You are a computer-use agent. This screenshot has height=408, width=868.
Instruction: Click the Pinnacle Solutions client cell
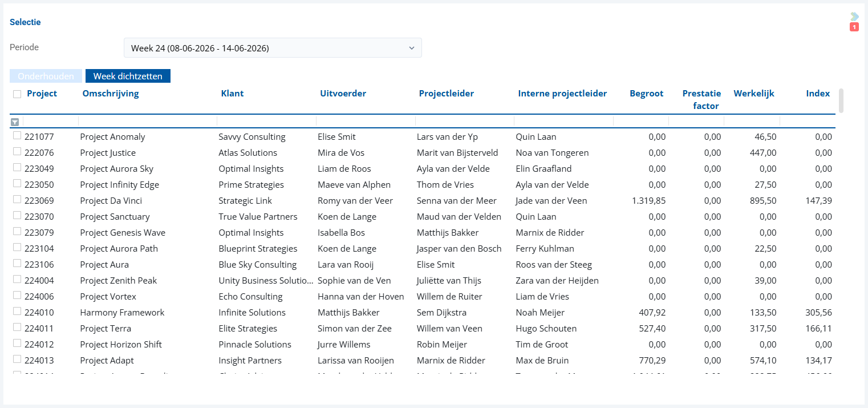click(x=255, y=345)
